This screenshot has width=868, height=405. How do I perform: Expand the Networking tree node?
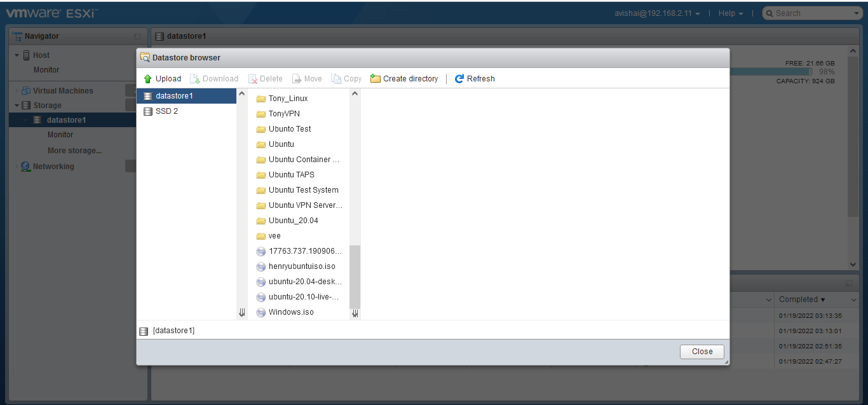[17, 167]
